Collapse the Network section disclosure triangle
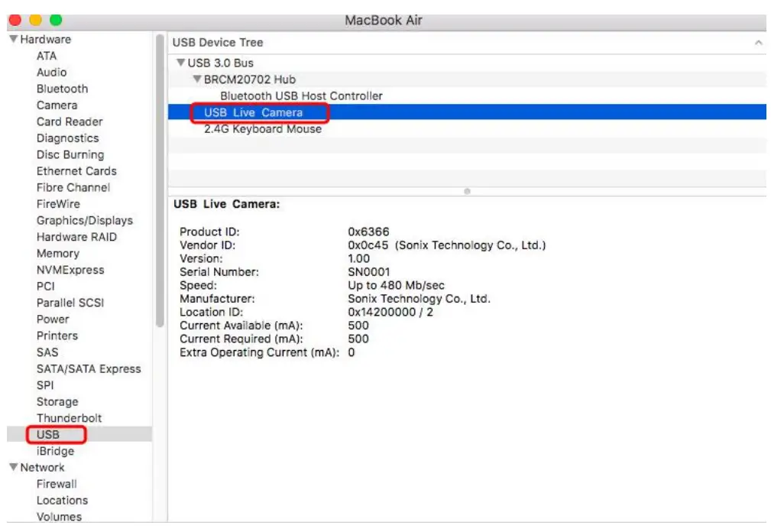 pos(13,467)
